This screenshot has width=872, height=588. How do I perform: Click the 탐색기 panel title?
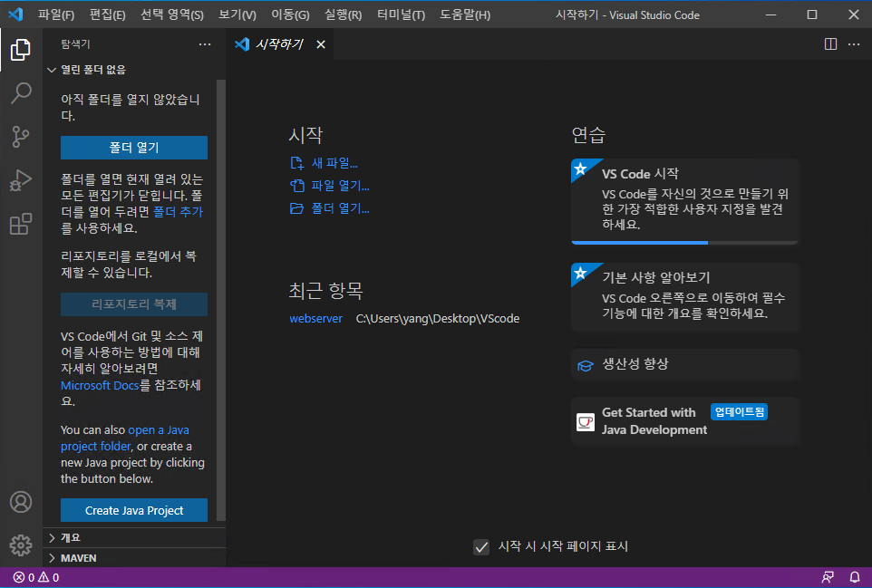(x=75, y=44)
